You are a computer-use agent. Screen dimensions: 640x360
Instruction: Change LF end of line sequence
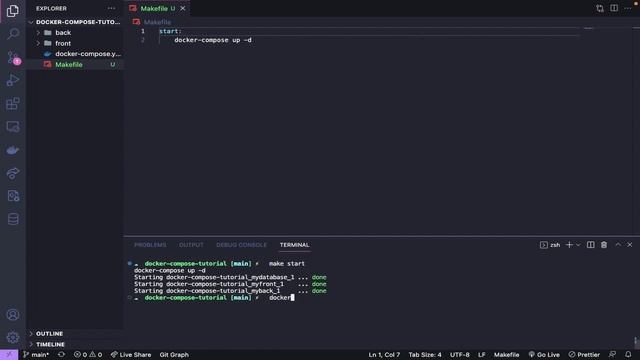point(482,355)
